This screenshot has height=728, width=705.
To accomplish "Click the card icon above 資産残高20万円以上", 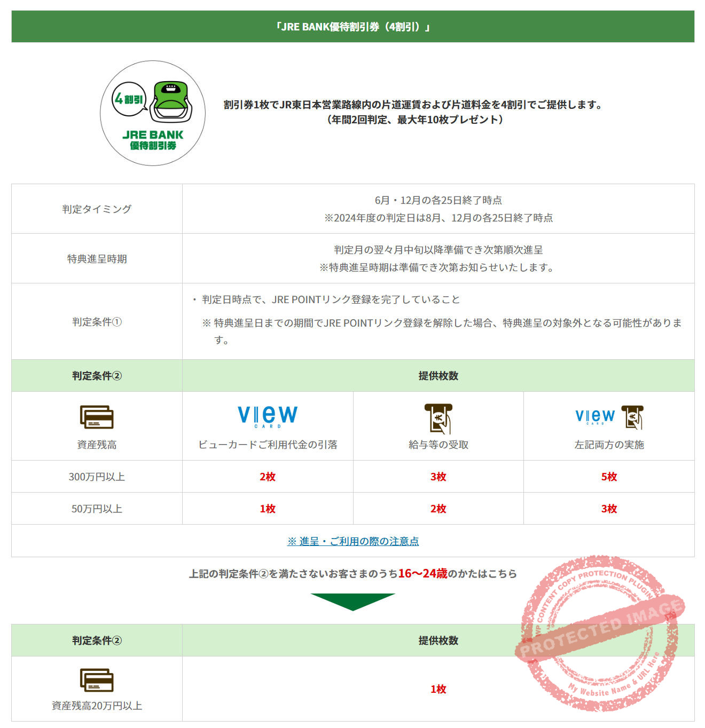I will [x=97, y=680].
